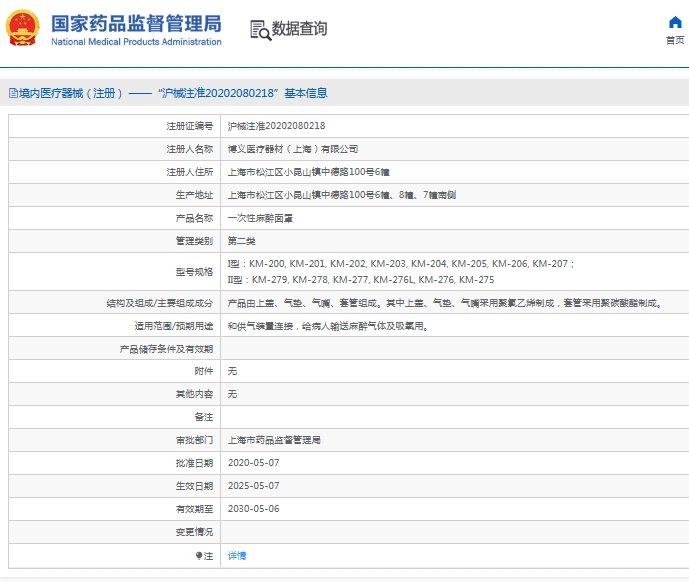
Task: Click the 数据查询 heading text
Action: point(299,29)
